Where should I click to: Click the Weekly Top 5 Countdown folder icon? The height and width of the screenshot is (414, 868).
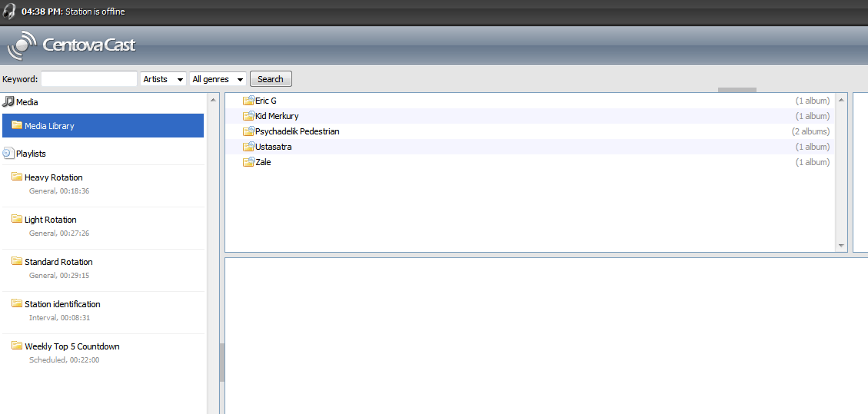click(x=17, y=346)
